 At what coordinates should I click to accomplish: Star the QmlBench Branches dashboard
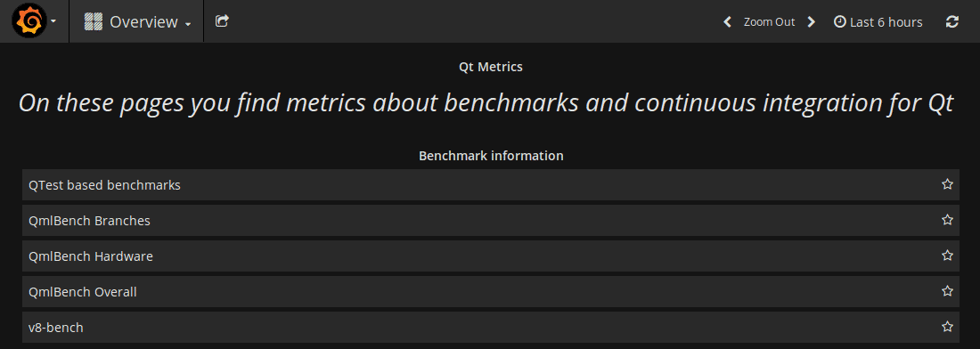coord(948,220)
